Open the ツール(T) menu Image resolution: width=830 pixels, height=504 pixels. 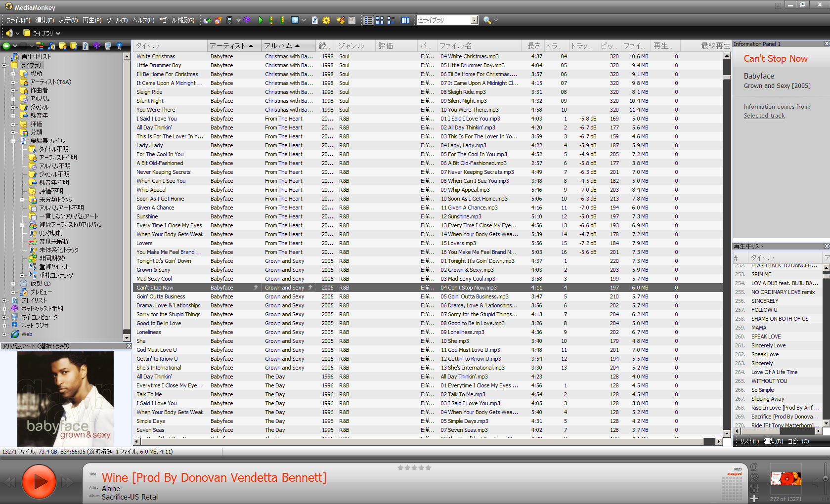[117, 20]
